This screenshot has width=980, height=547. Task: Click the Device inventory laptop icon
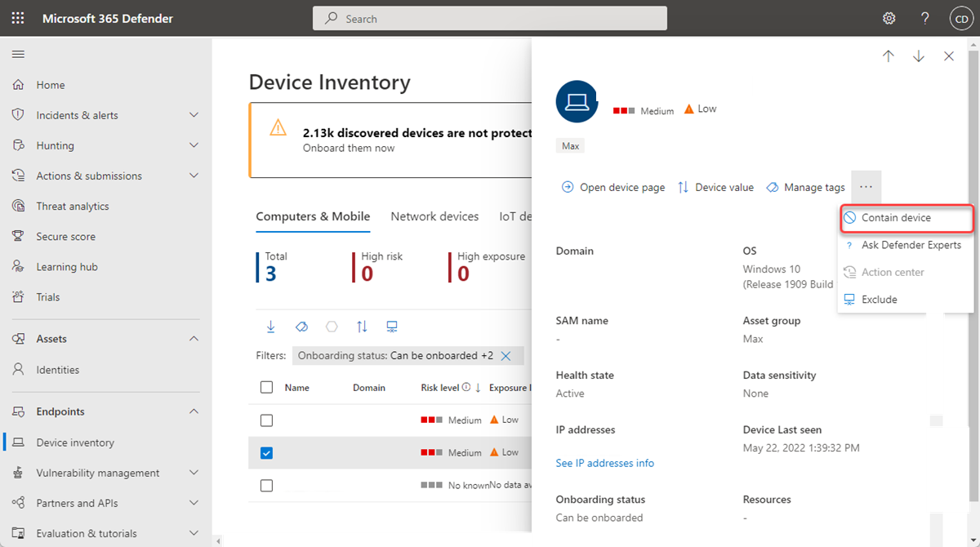tap(18, 442)
